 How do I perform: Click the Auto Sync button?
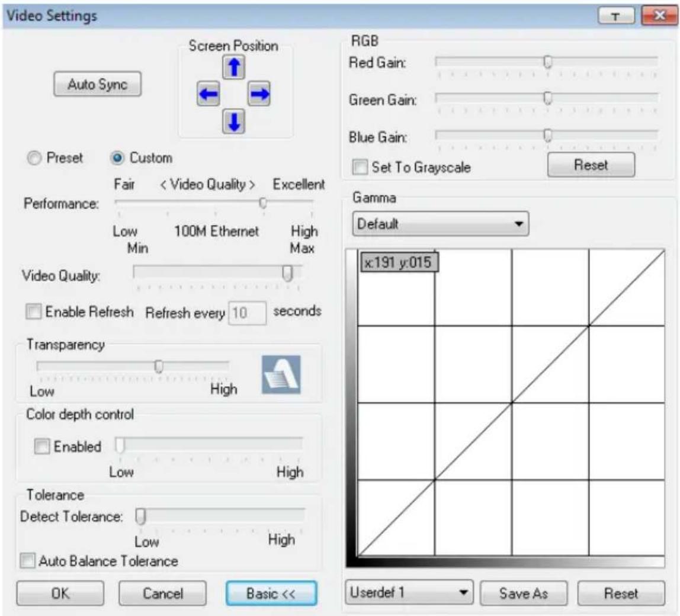(98, 84)
